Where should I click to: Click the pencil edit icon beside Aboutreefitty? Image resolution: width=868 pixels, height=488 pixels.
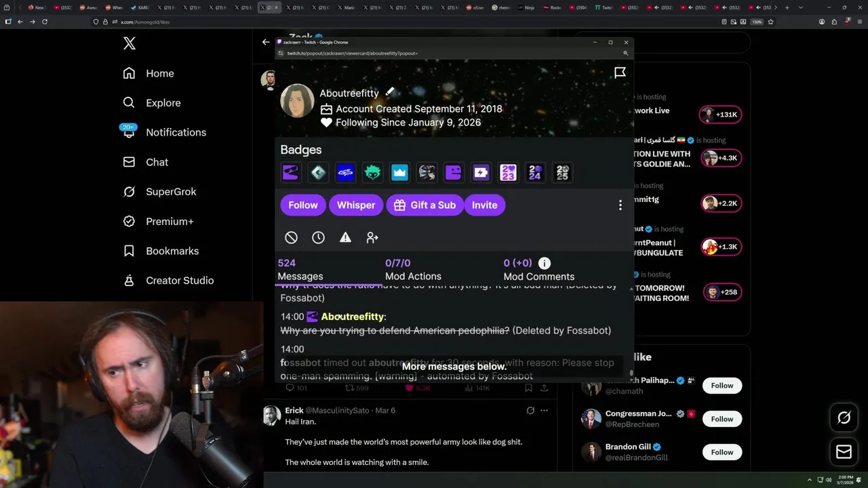point(390,91)
